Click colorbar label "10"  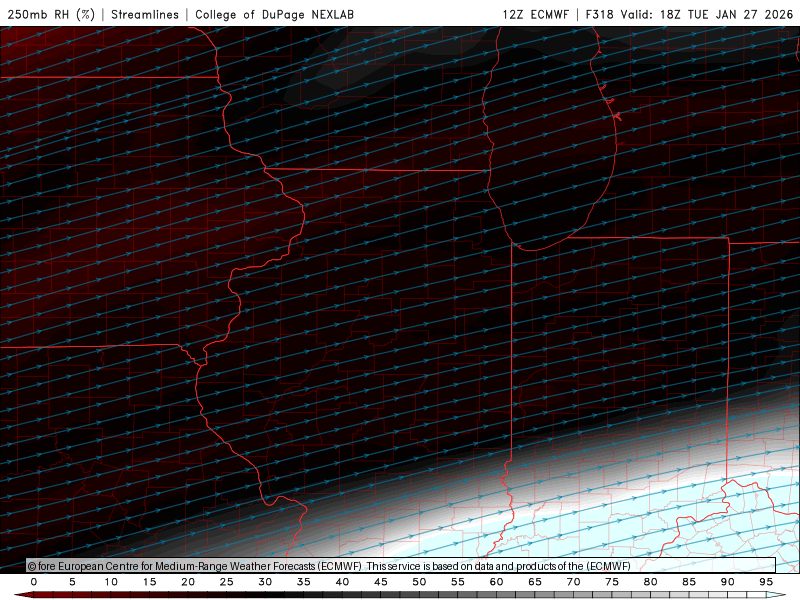111,582
